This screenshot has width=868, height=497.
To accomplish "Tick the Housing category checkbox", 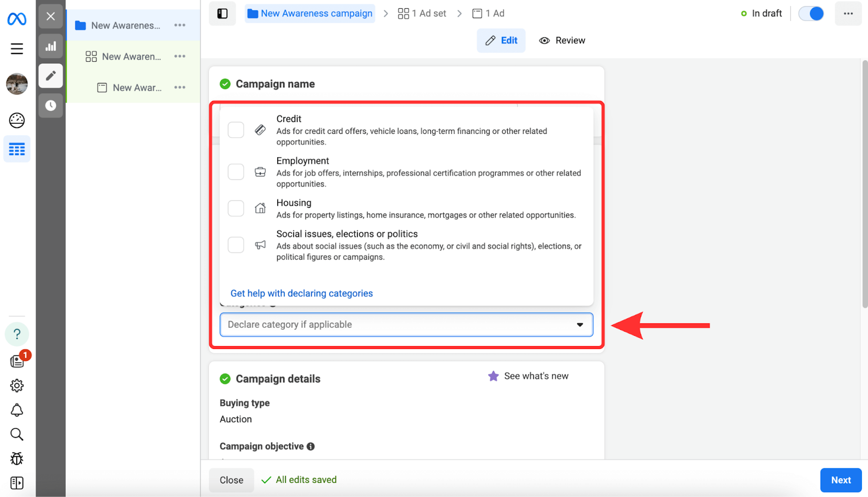I will [x=236, y=208].
